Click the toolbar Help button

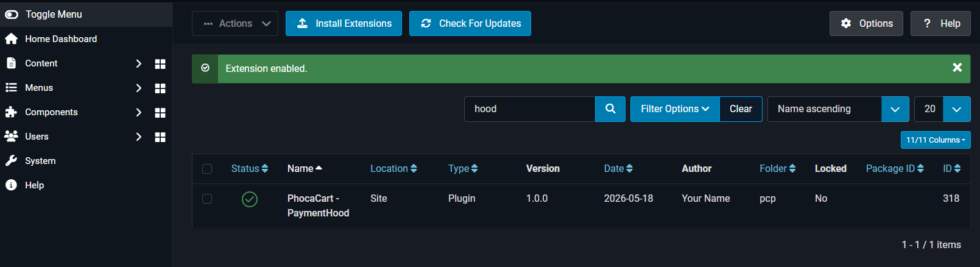pos(940,23)
